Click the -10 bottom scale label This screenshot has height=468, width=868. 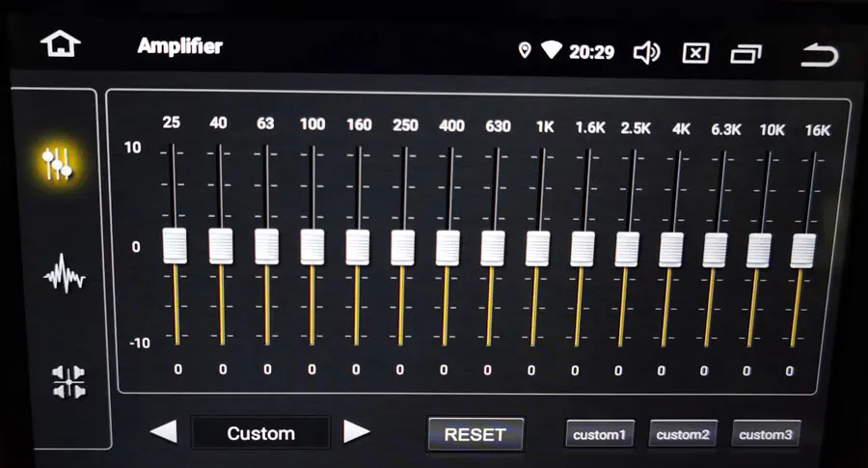139,343
